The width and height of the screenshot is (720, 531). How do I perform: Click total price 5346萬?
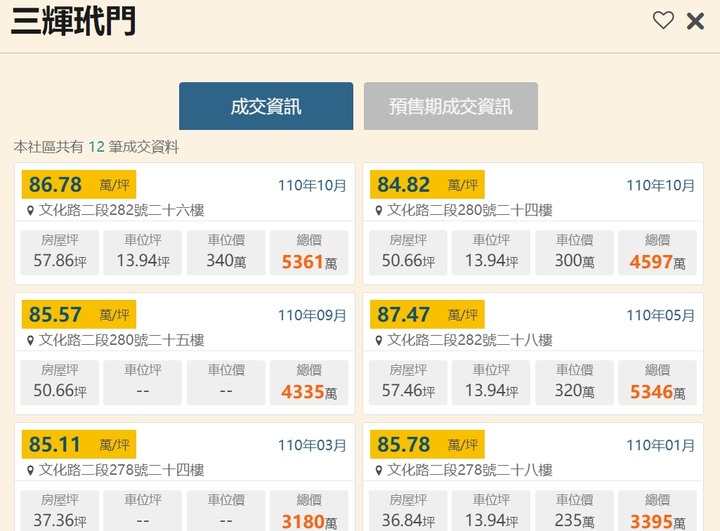658,392
